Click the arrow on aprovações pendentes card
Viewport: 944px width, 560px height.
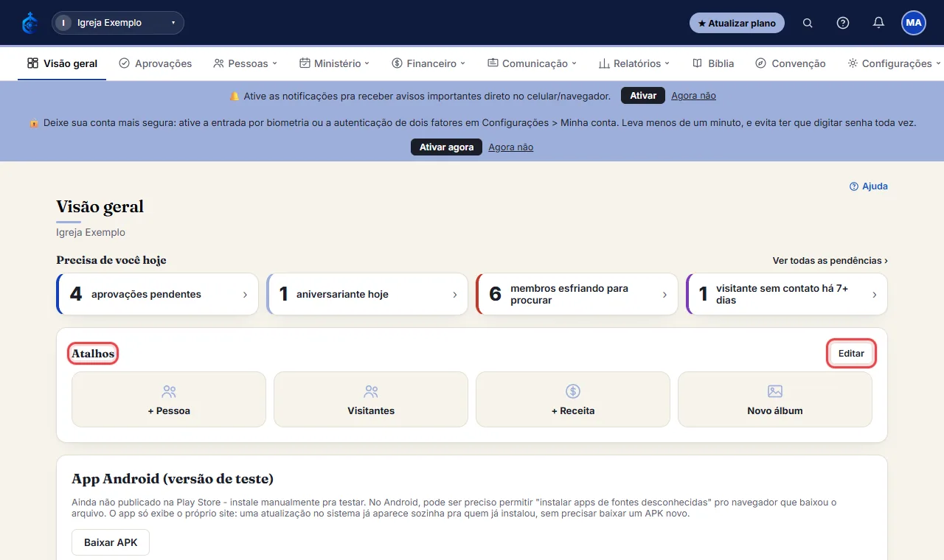(x=245, y=295)
